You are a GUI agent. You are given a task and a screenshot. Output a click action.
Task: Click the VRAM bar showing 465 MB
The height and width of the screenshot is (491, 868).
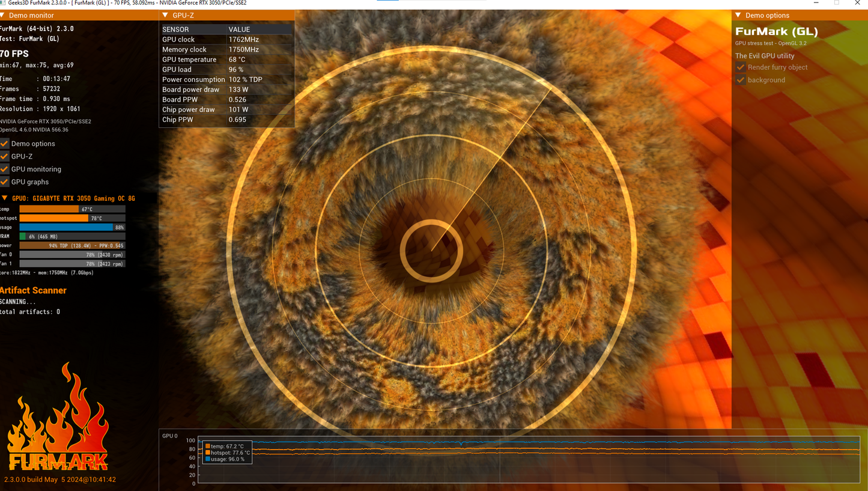(72, 236)
